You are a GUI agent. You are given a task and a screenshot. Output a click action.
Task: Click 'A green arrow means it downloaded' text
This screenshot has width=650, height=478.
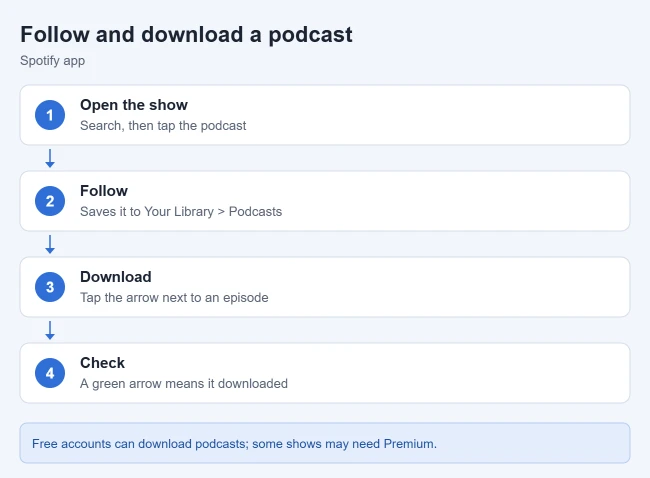(x=184, y=383)
